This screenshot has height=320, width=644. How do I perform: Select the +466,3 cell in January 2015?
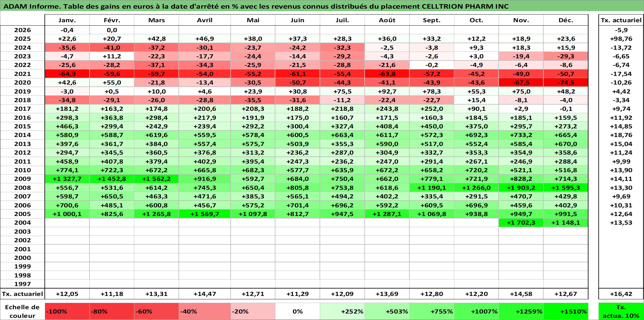click(67, 126)
